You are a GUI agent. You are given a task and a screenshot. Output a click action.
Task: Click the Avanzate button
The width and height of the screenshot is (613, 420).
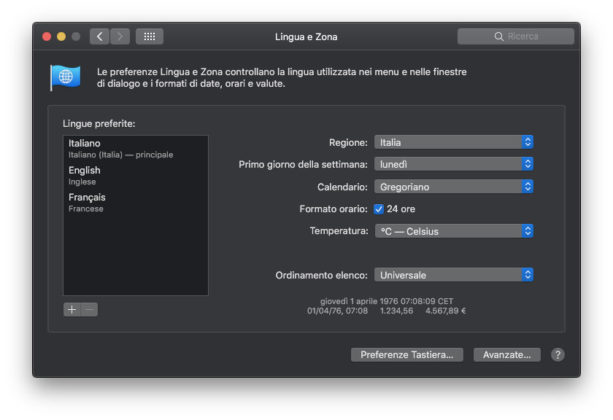[x=506, y=355]
